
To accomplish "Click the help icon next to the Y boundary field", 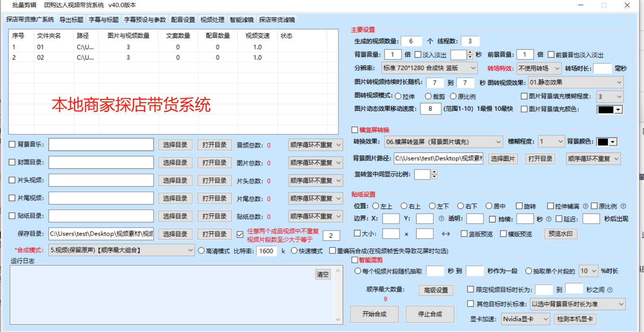I will (441, 218).
